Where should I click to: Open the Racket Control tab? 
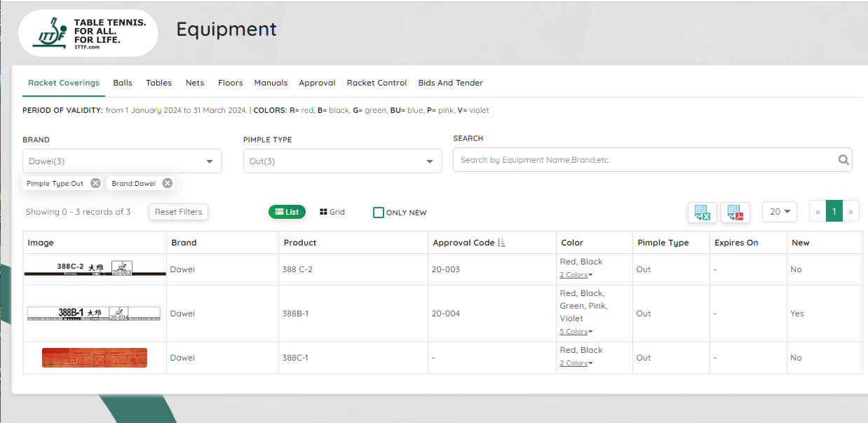point(377,83)
